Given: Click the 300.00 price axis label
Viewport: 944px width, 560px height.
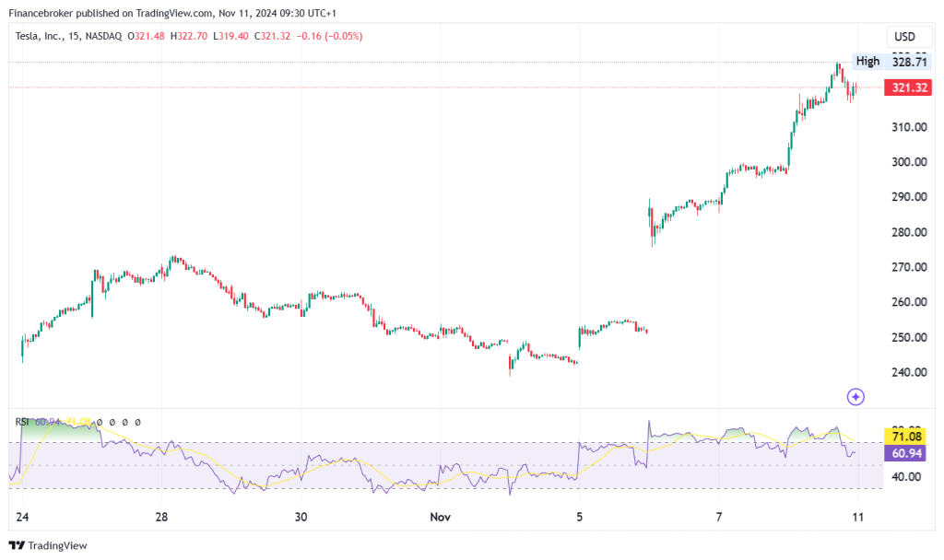Looking at the screenshot, I should [x=909, y=162].
